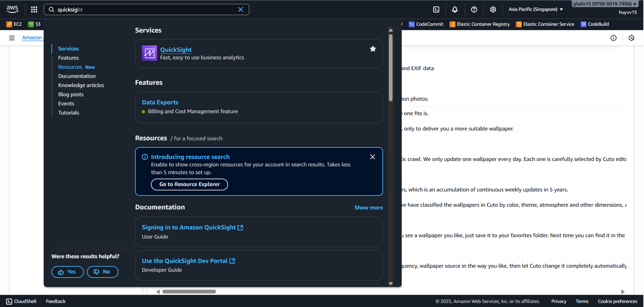
Task: Click the CloudShell icon in top navigation
Action: pos(436,9)
